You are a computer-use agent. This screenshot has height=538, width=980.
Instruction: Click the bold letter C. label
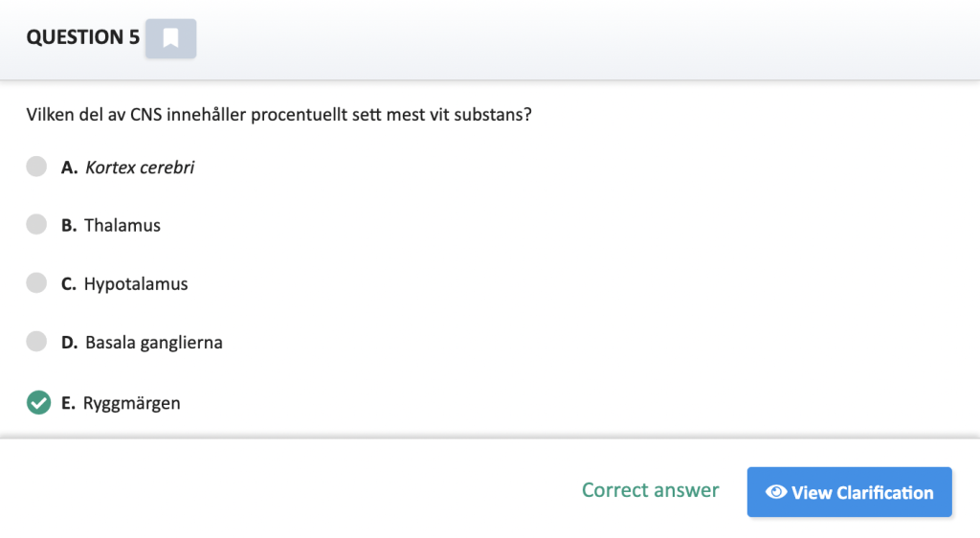(69, 284)
